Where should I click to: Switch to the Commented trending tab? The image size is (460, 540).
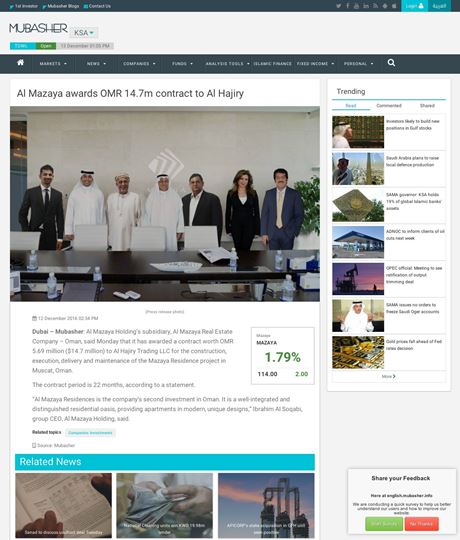click(x=389, y=106)
